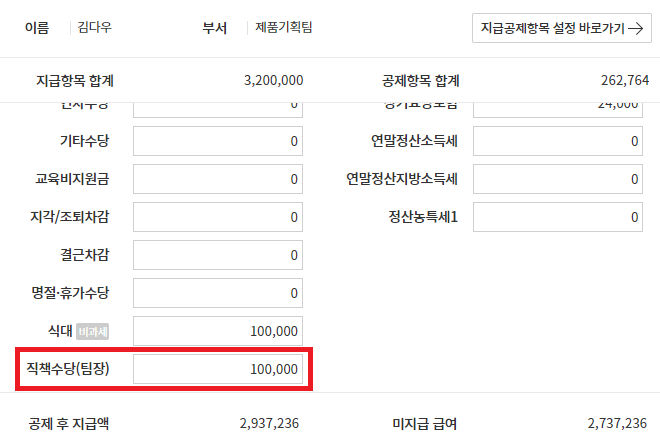Viewport: 660px width, 447px height.
Task: Select the 지각/조퇴차감 amount field
Action: point(218,217)
